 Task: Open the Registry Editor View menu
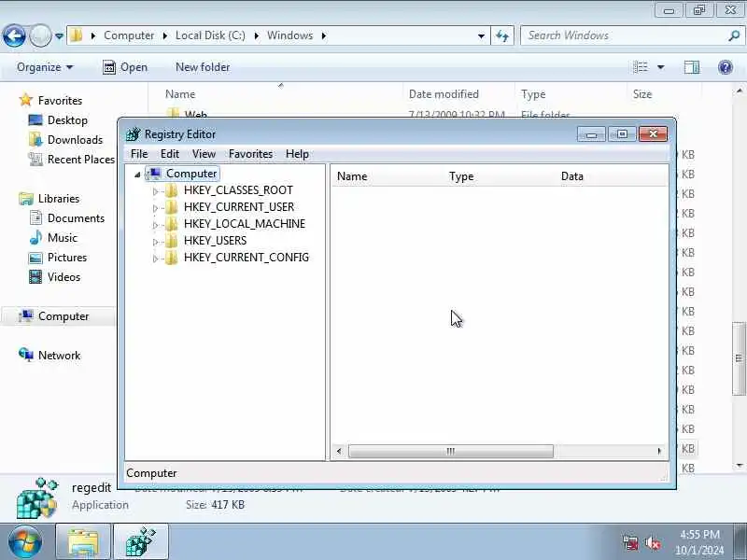tap(204, 154)
